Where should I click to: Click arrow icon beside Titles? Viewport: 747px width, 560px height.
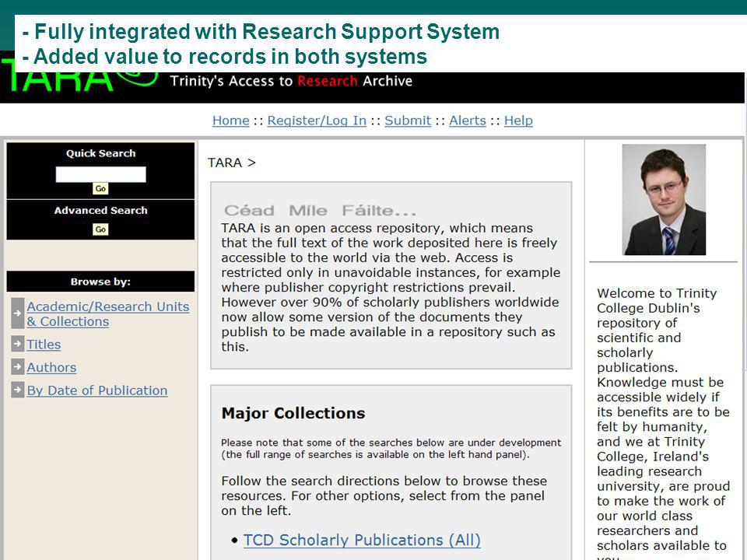(18, 344)
